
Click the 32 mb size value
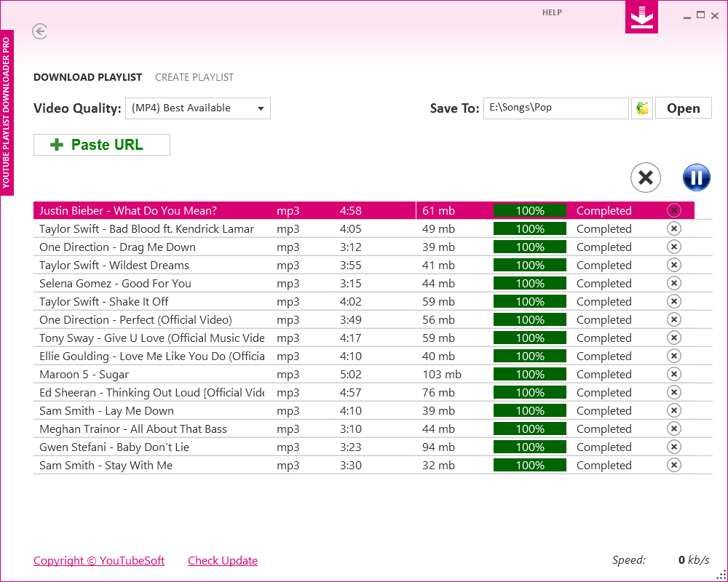(438, 466)
